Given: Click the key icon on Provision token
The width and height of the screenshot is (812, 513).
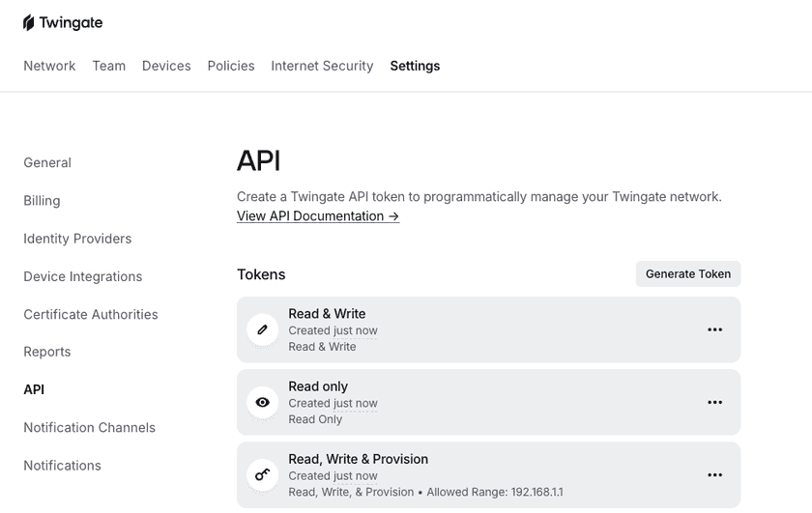Looking at the screenshot, I should 263,474.
